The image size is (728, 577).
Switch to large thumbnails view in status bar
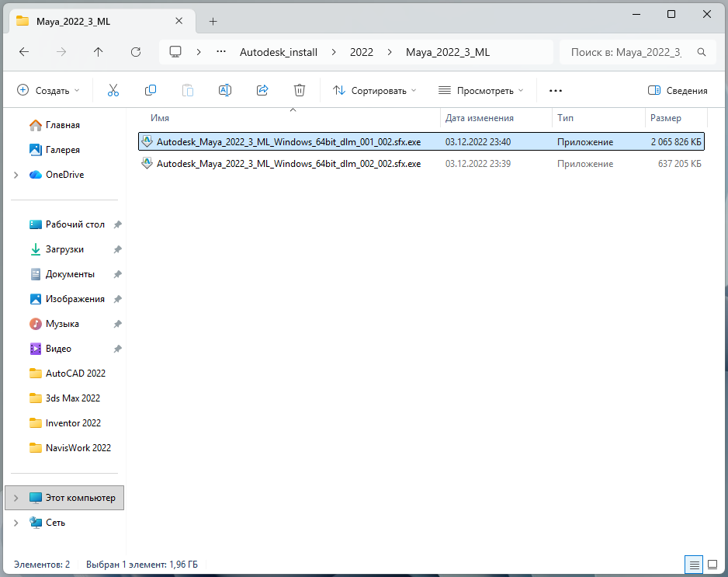[x=712, y=565]
